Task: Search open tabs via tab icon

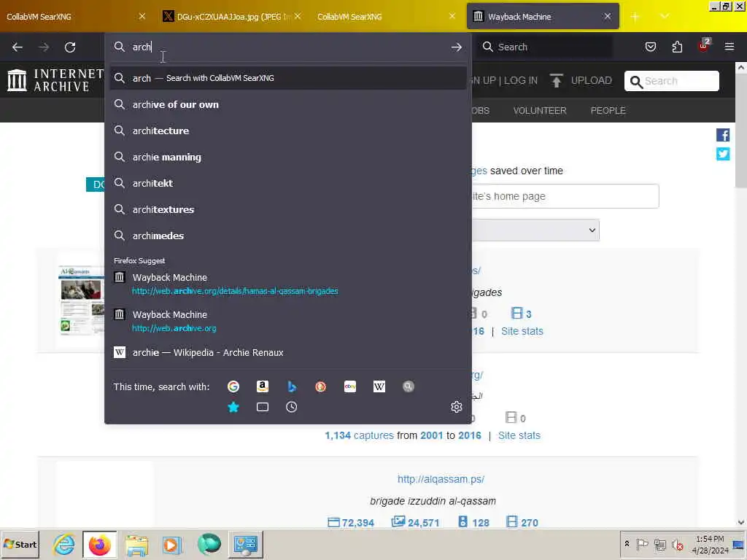Action: 263,407
